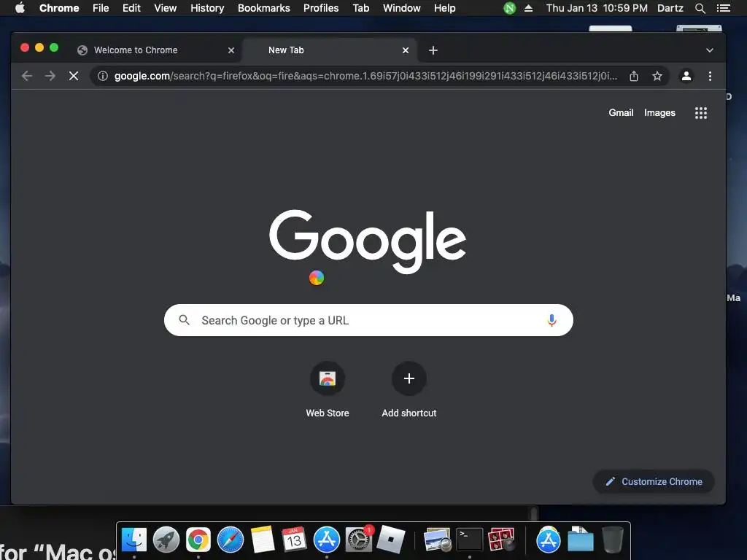The height and width of the screenshot is (560, 747).
Task: Open Preview from the Dock
Action: 437,540
